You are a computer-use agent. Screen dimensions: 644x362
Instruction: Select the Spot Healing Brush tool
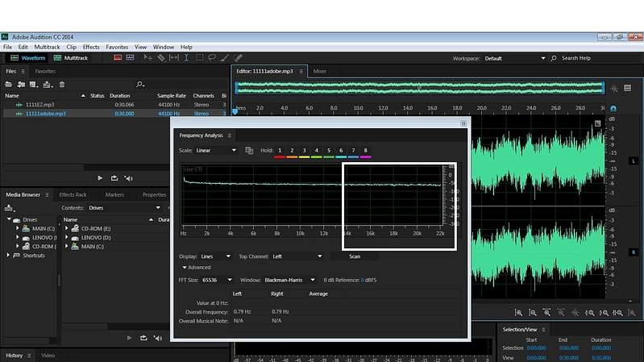[239, 57]
